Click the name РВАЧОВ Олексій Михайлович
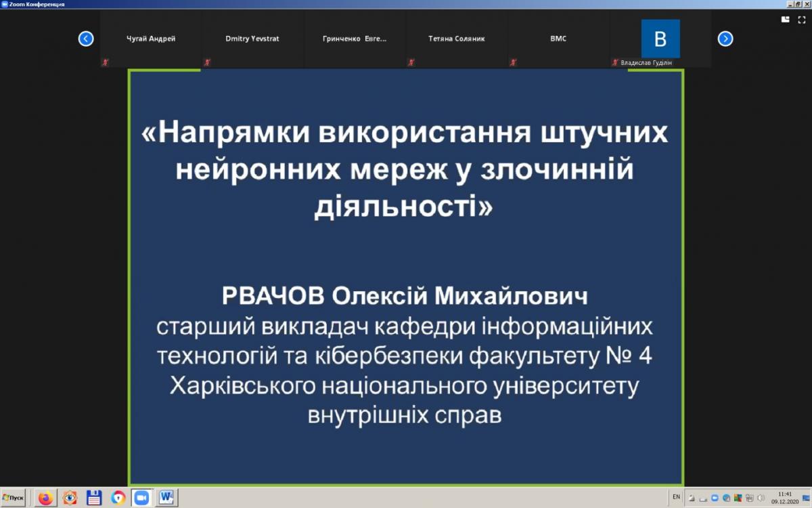This screenshot has height=508, width=812. tap(405, 297)
